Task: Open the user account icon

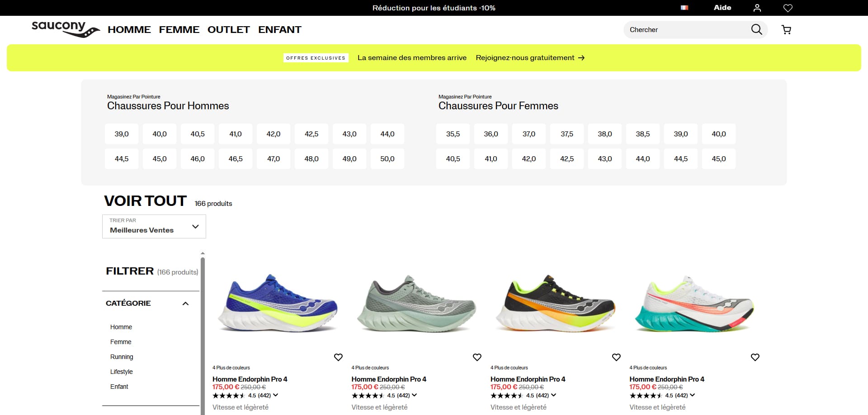Action: click(757, 8)
